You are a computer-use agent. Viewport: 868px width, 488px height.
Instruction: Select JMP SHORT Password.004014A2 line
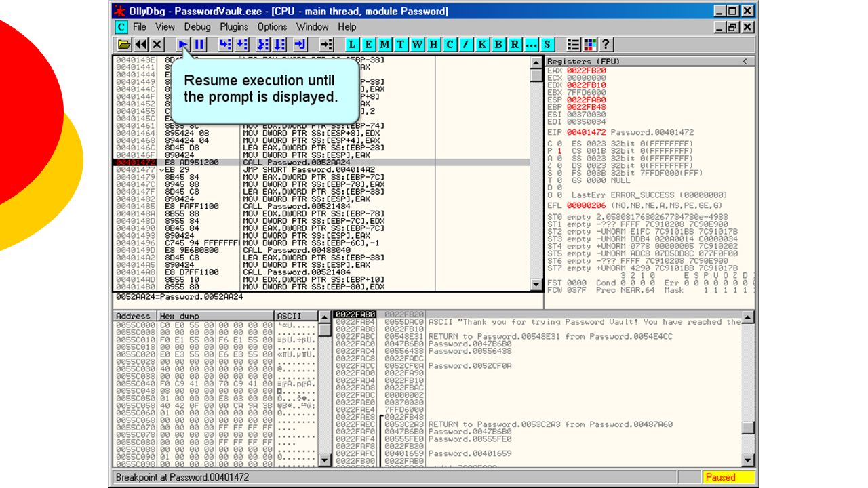point(321,169)
